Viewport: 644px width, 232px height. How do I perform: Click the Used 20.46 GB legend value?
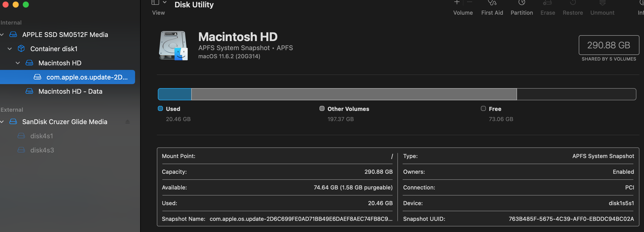coord(178,119)
